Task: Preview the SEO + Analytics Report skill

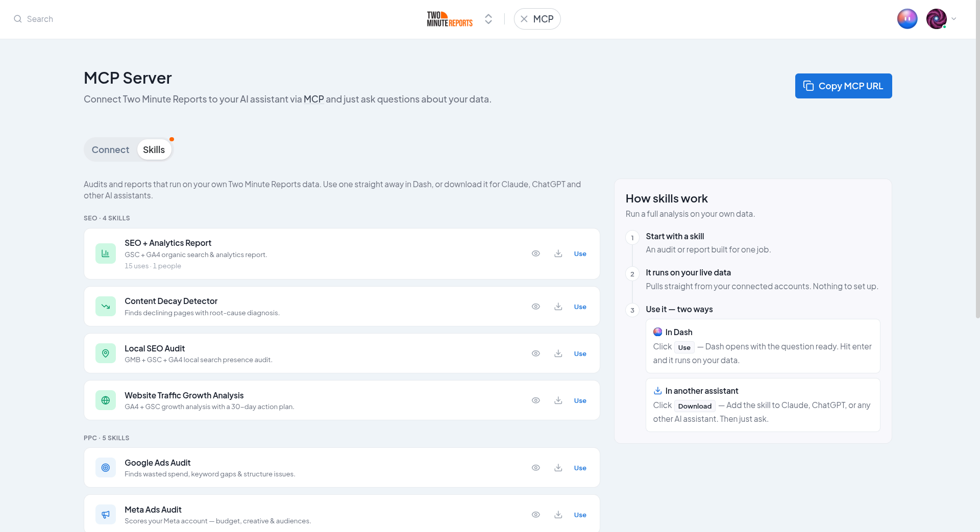Action: click(536, 254)
